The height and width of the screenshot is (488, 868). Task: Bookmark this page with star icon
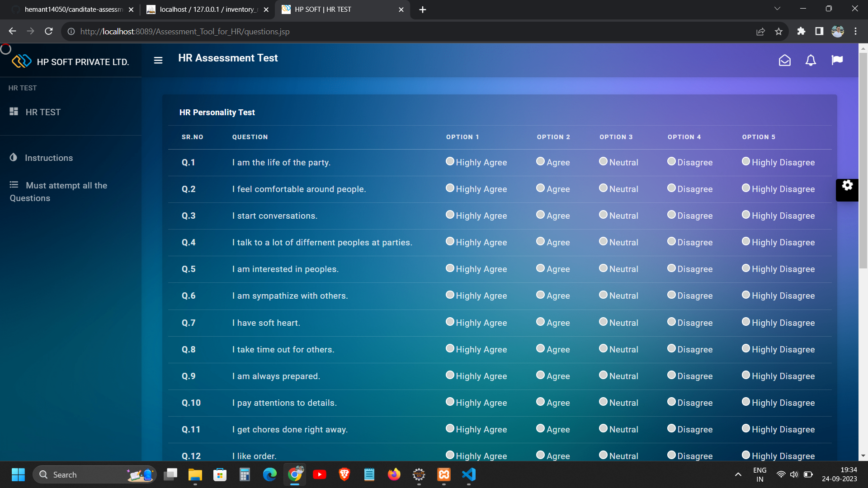click(778, 32)
